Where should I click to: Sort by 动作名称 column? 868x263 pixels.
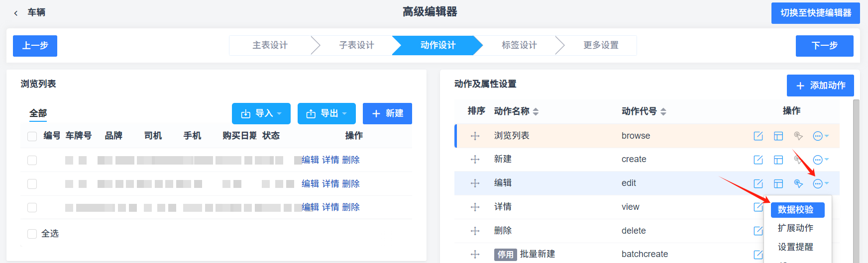[x=536, y=111]
